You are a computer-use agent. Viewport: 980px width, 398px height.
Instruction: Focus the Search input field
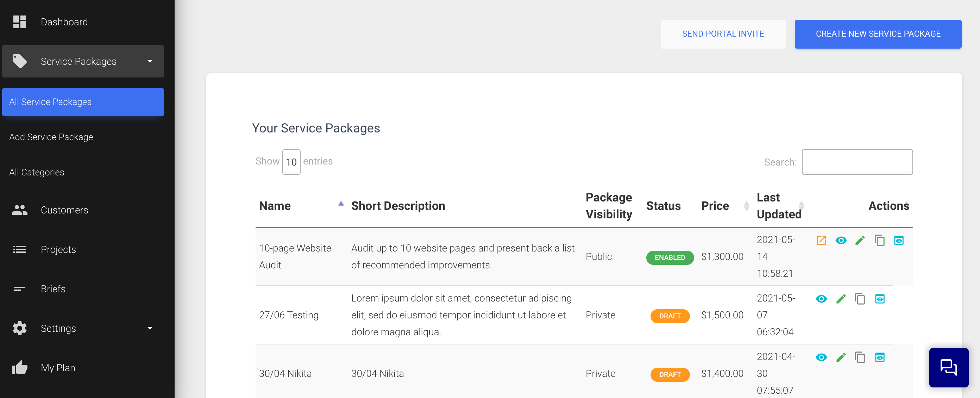[x=857, y=162]
